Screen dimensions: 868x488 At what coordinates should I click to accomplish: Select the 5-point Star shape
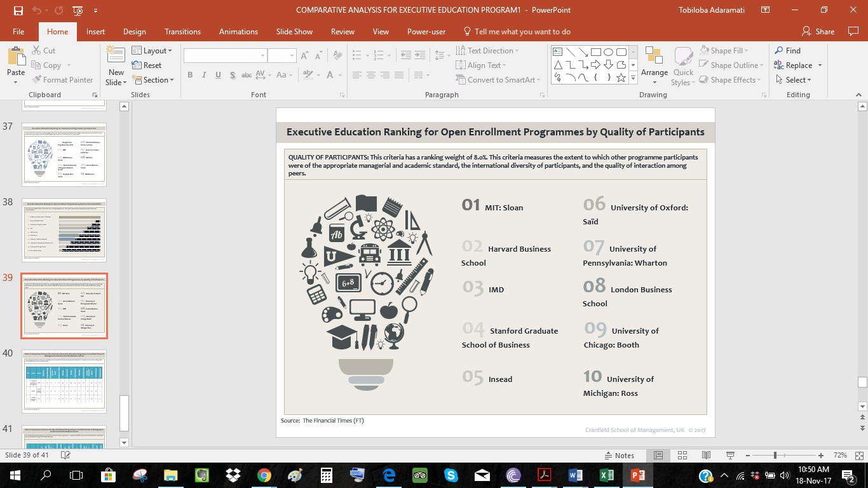621,78
